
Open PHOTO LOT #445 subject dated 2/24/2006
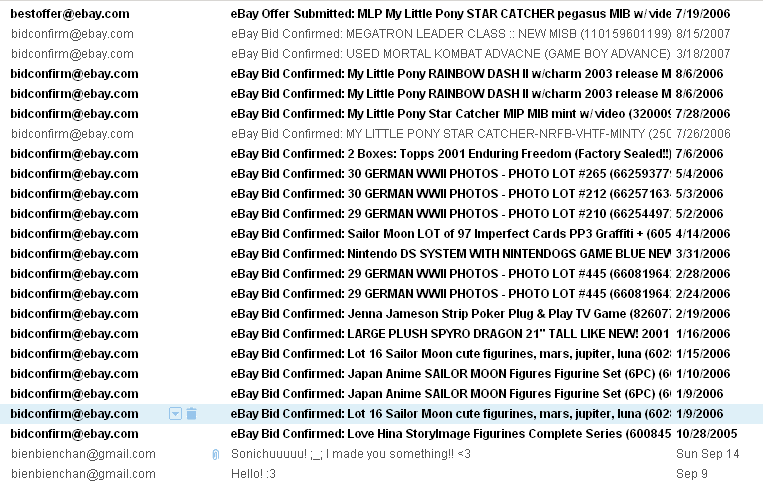(451, 293)
